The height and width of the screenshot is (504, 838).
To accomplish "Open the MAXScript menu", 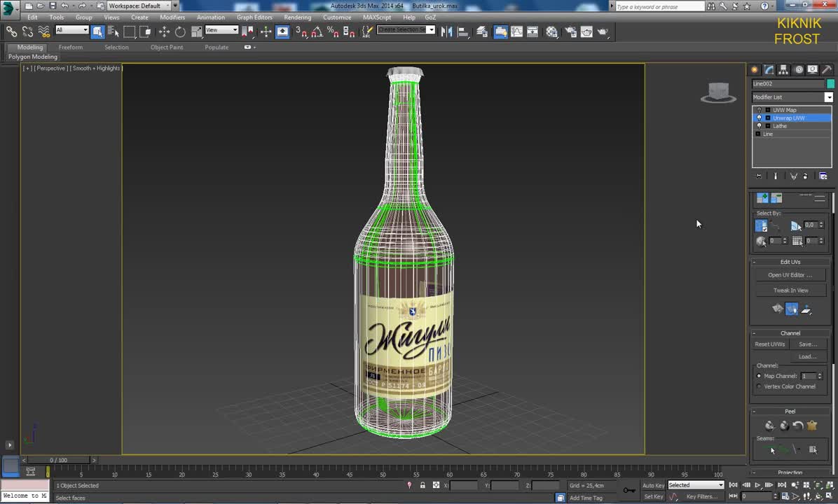I will click(x=377, y=17).
